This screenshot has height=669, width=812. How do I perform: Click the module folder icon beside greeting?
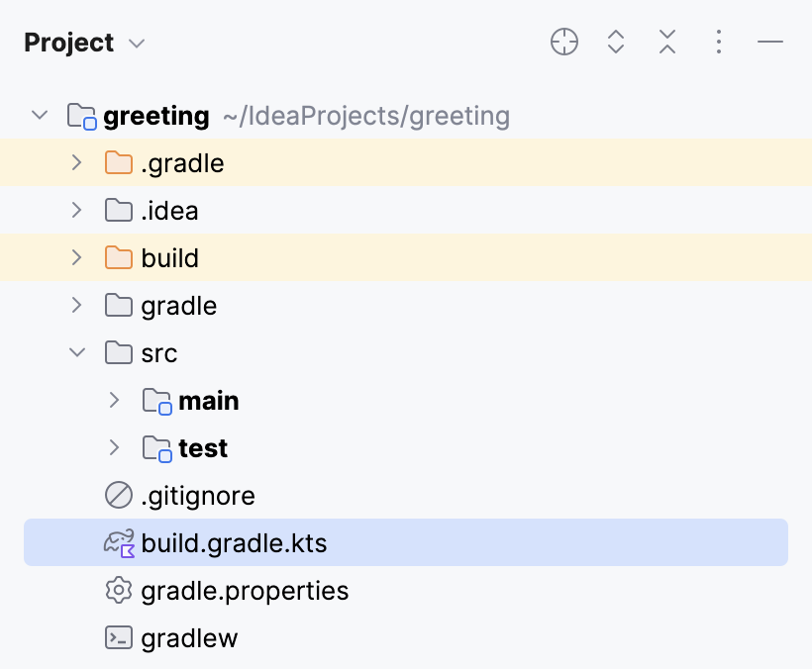tap(80, 115)
